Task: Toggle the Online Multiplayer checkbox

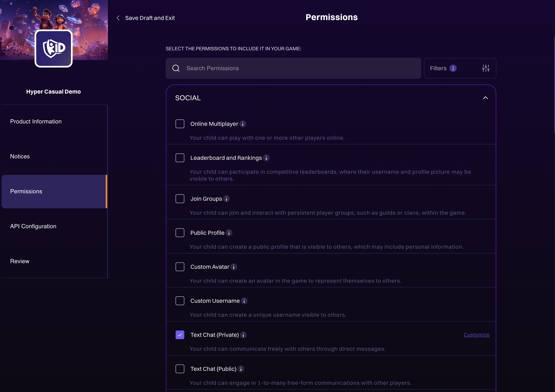Action: [180, 124]
